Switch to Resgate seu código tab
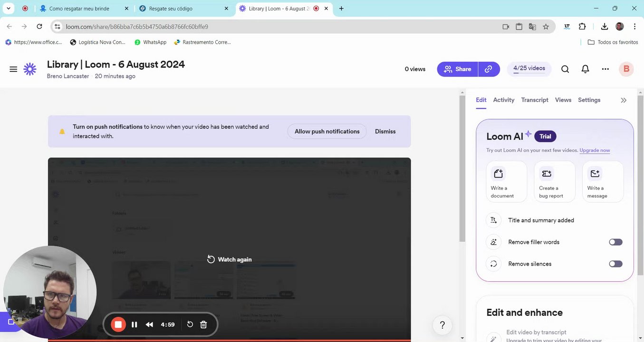The width and height of the screenshot is (644, 342). pyautogui.click(x=183, y=9)
